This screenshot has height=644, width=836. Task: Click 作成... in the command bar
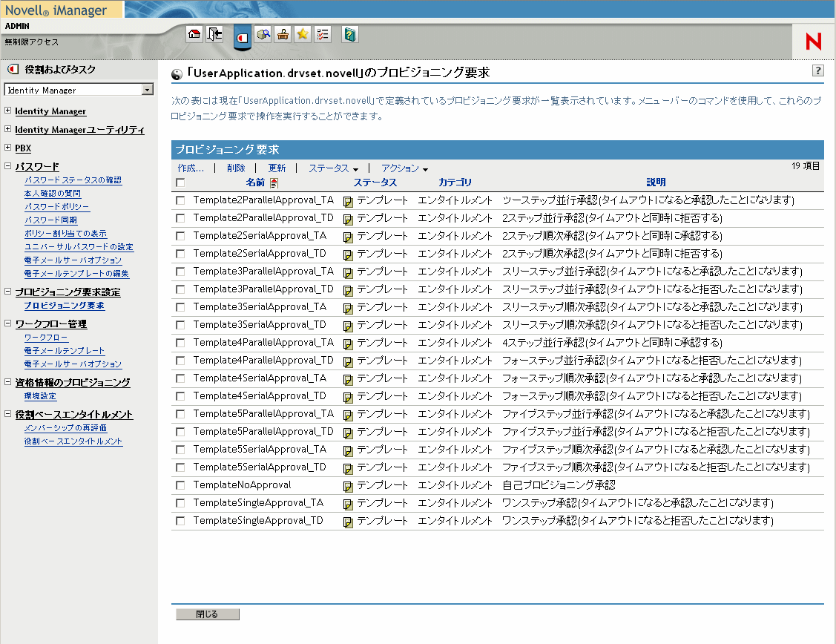(x=191, y=168)
